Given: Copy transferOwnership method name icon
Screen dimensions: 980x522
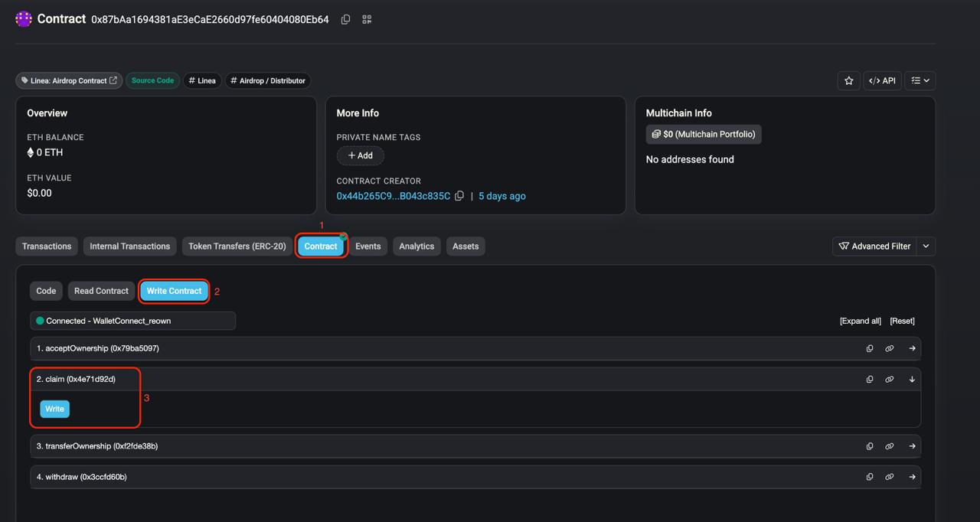Looking at the screenshot, I should [870, 446].
